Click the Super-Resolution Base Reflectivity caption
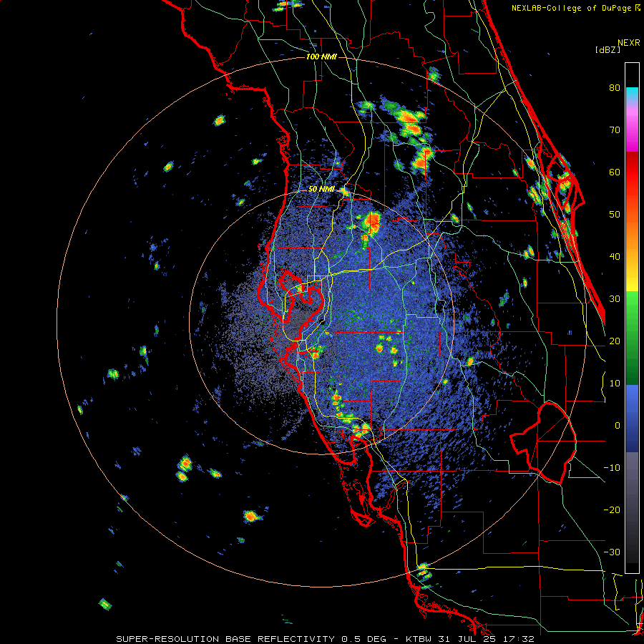The image size is (644, 644). [x=326, y=639]
